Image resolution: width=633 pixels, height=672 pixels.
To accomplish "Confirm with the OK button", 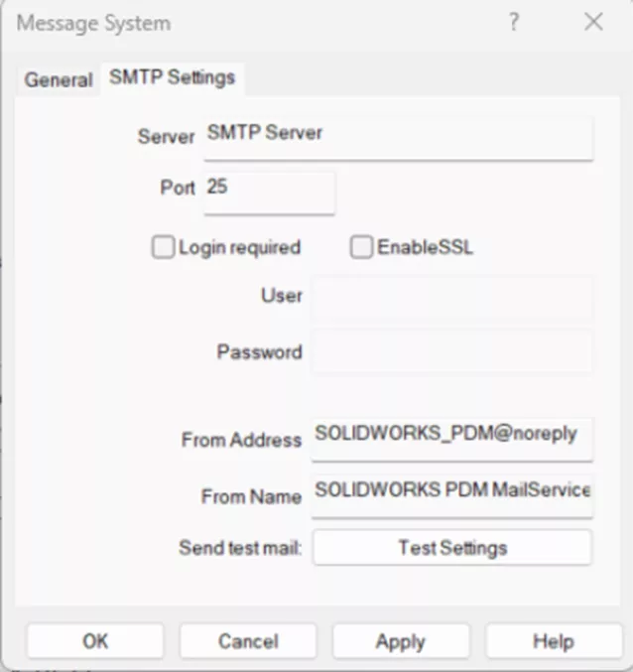I will click(95, 641).
